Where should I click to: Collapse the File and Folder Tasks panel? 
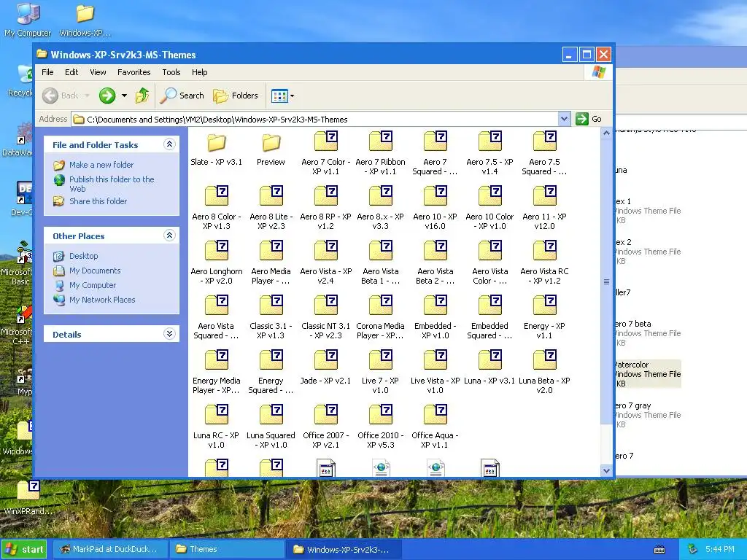[x=169, y=144]
